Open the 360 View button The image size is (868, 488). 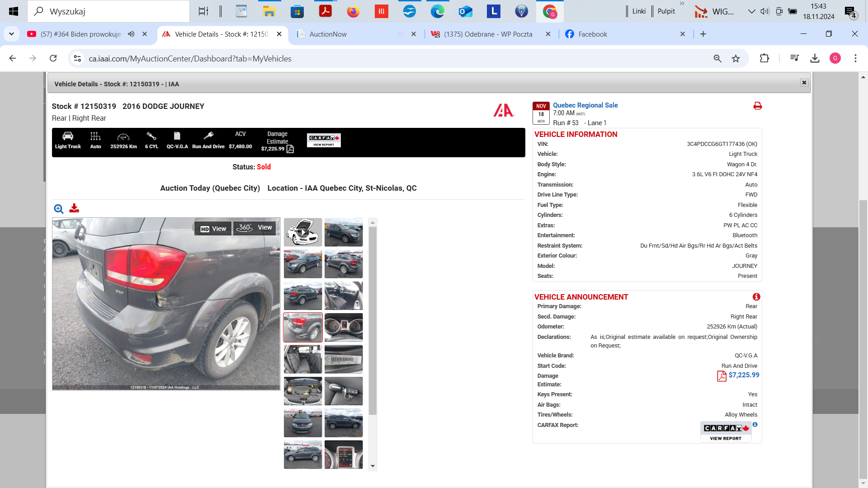pos(255,228)
